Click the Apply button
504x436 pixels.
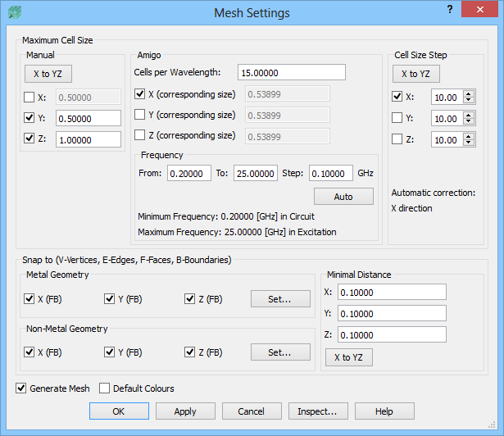pyautogui.click(x=185, y=411)
